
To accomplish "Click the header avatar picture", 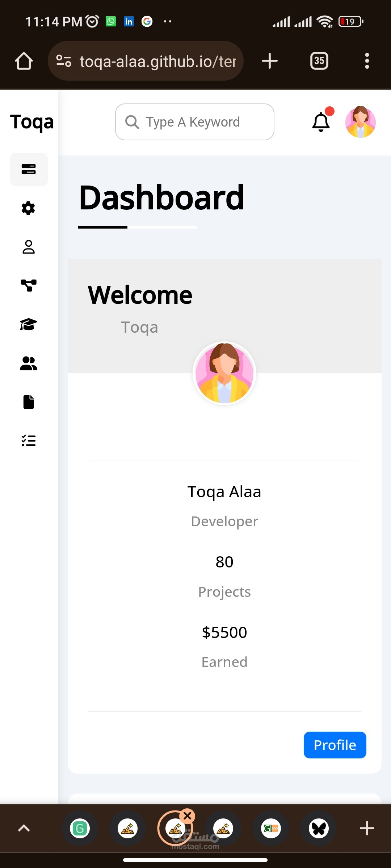I will click(361, 122).
